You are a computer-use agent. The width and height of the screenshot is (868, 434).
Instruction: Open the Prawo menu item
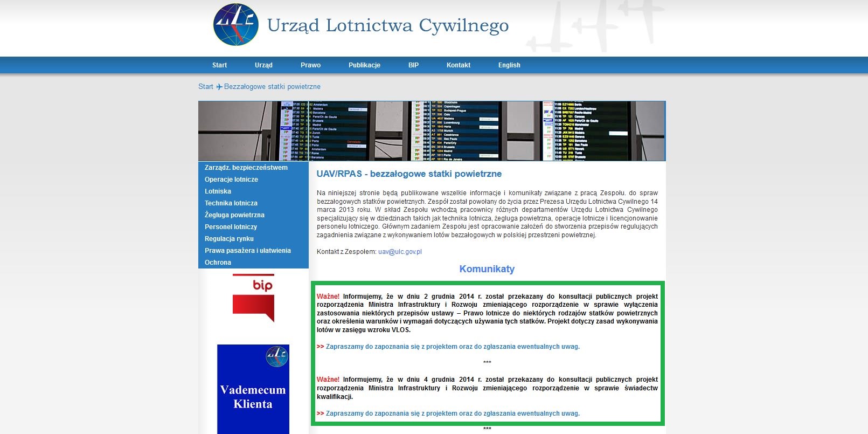coord(310,65)
